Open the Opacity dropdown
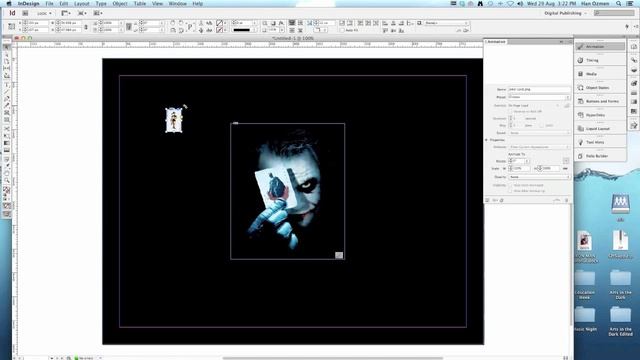Image resolution: width=640 pixels, height=360 pixels. coord(539,177)
